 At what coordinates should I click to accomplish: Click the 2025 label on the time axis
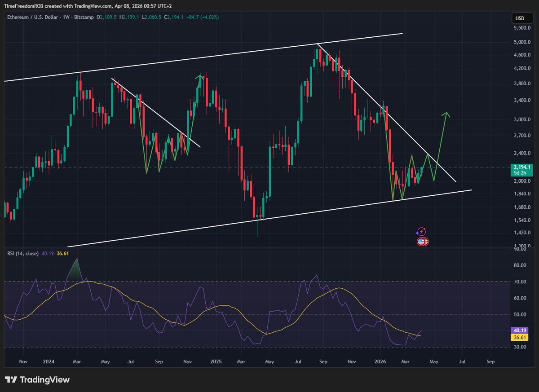tap(216, 361)
